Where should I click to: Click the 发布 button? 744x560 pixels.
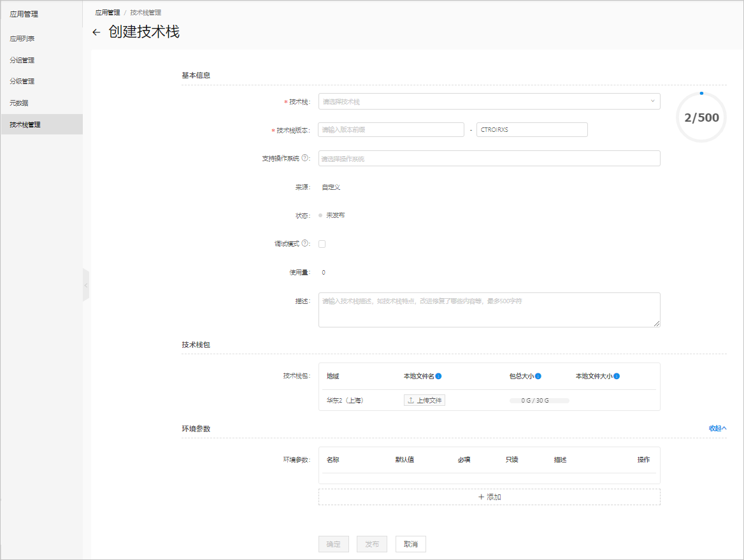[372, 544]
